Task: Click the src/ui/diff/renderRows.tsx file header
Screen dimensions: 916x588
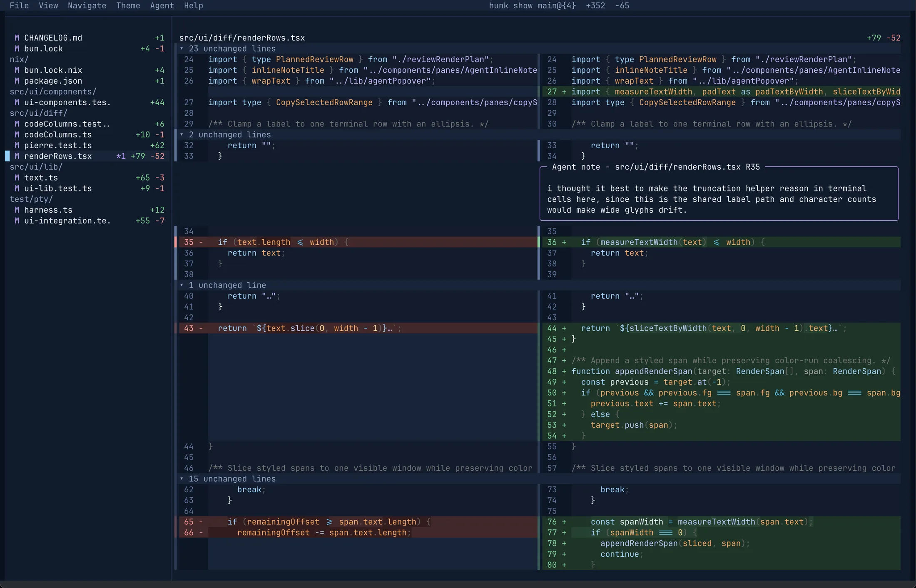Action: [242, 38]
